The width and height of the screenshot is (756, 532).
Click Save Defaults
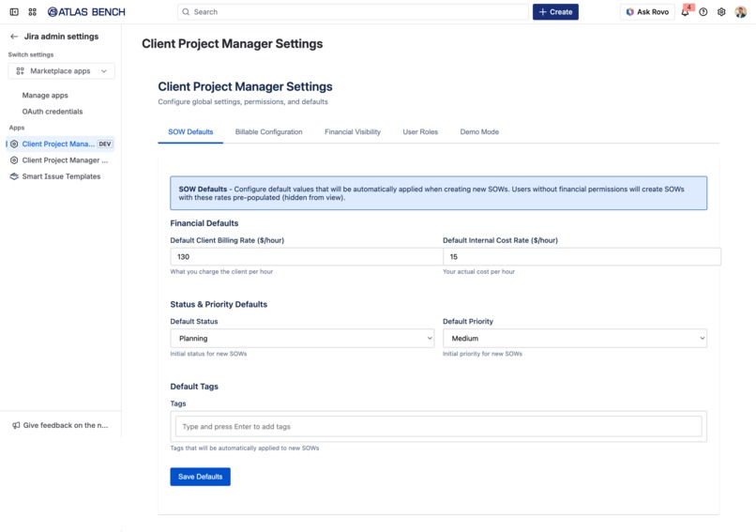coord(200,477)
